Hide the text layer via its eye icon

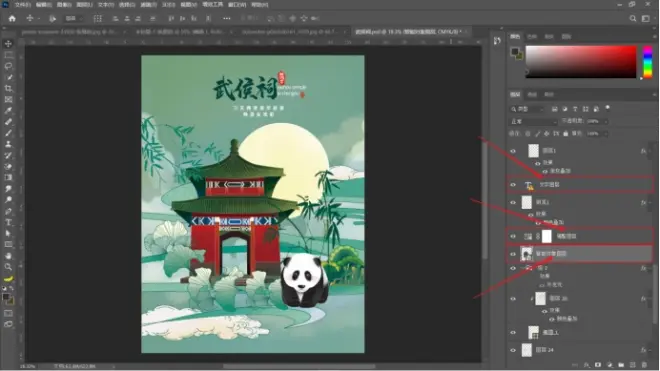(x=513, y=184)
